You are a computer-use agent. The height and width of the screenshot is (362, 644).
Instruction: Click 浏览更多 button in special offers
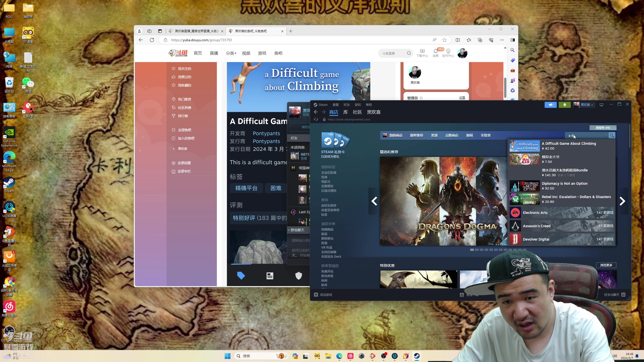coord(606,265)
